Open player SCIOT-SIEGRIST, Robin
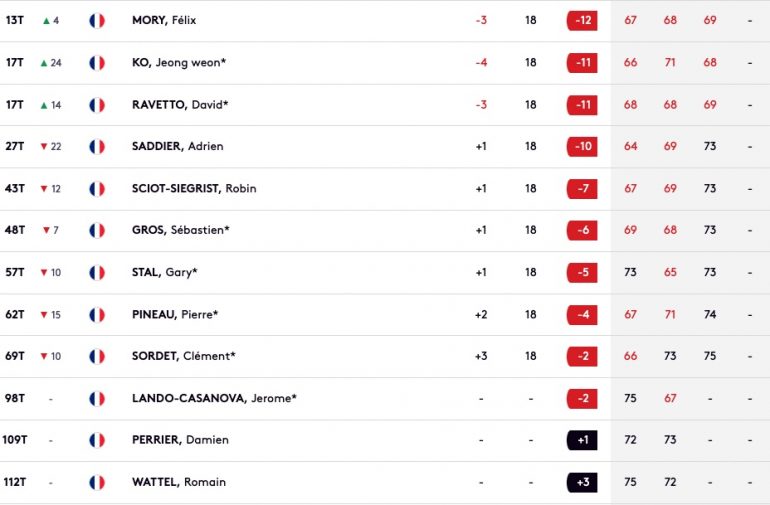 coord(194,189)
